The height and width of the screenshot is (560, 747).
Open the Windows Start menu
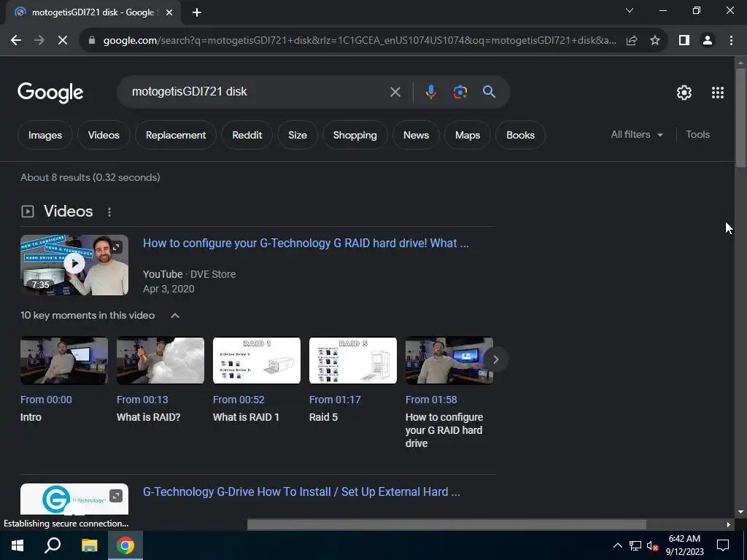[18, 545]
